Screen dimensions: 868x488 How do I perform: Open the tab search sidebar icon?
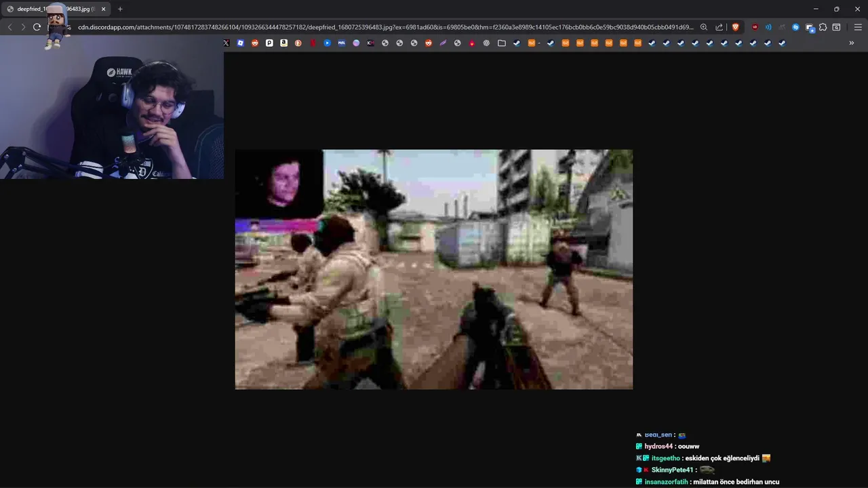point(836,27)
